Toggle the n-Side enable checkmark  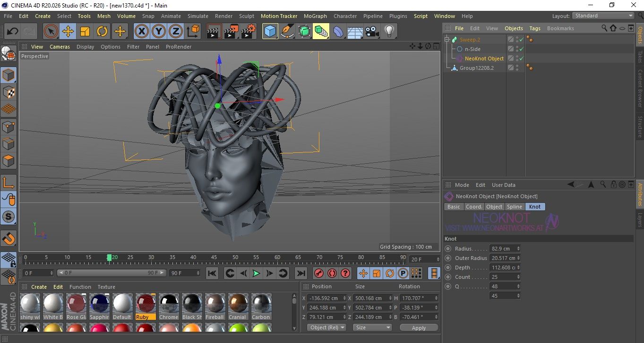[521, 49]
